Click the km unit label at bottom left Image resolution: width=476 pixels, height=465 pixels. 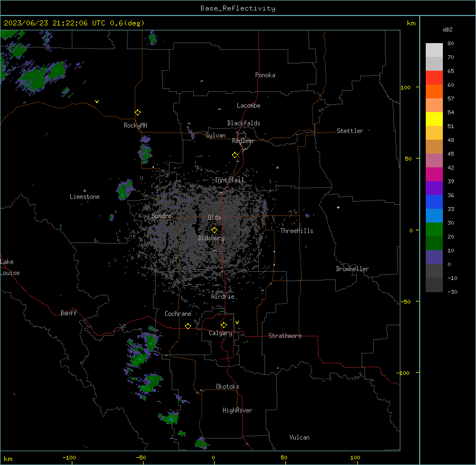point(8,458)
